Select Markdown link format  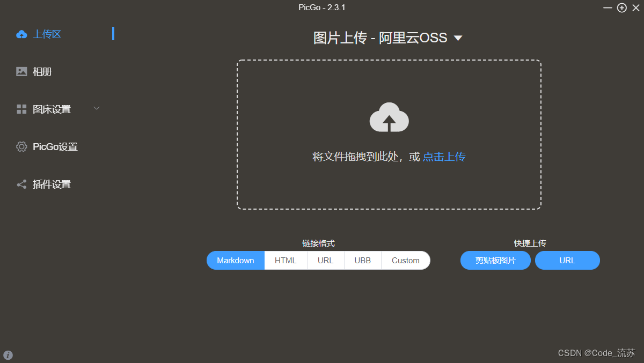tap(236, 260)
